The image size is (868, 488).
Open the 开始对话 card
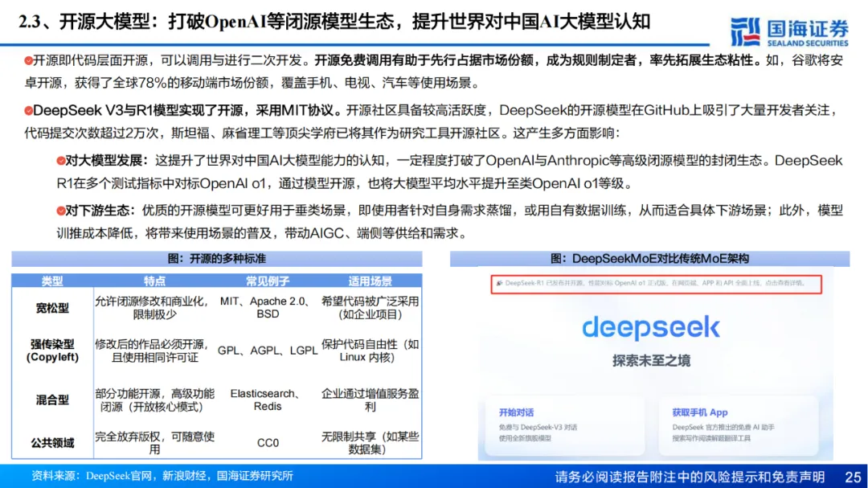click(565, 424)
